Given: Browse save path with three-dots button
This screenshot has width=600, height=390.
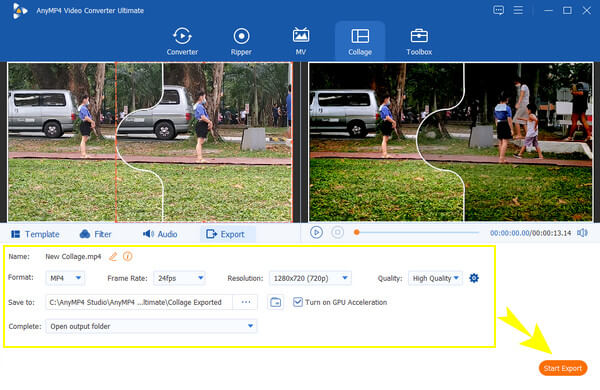Looking at the screenshot, I should [245, 302].
